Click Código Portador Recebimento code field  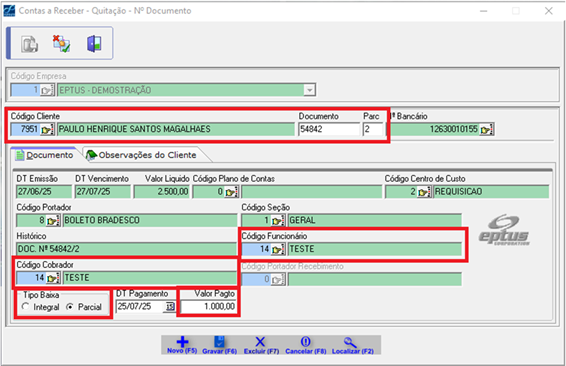click(x=256, y=279)
